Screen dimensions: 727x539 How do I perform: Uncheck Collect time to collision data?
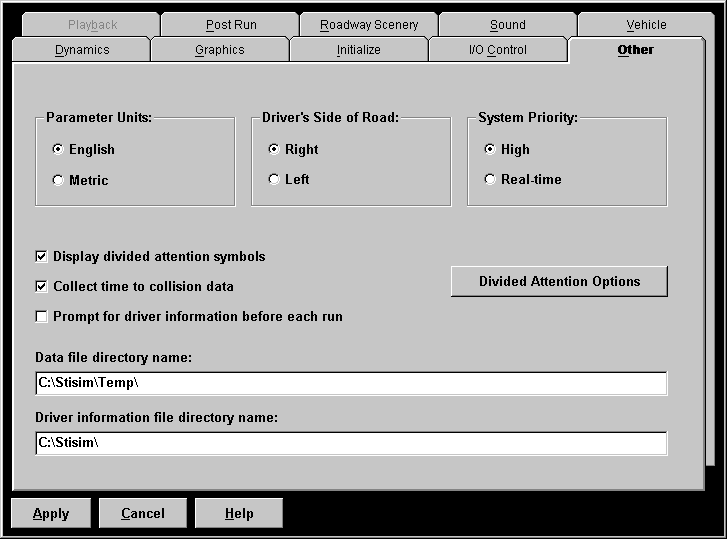(x=42, y=287)
